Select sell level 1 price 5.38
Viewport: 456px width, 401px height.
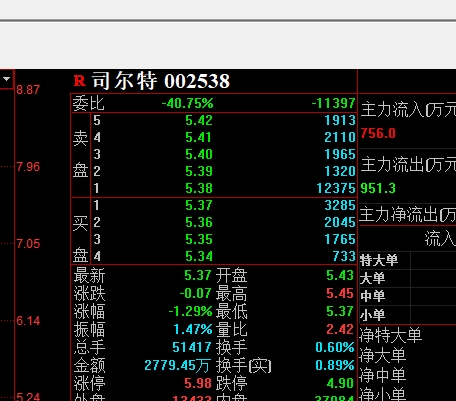pyautogui.click(x=199, y=188)
